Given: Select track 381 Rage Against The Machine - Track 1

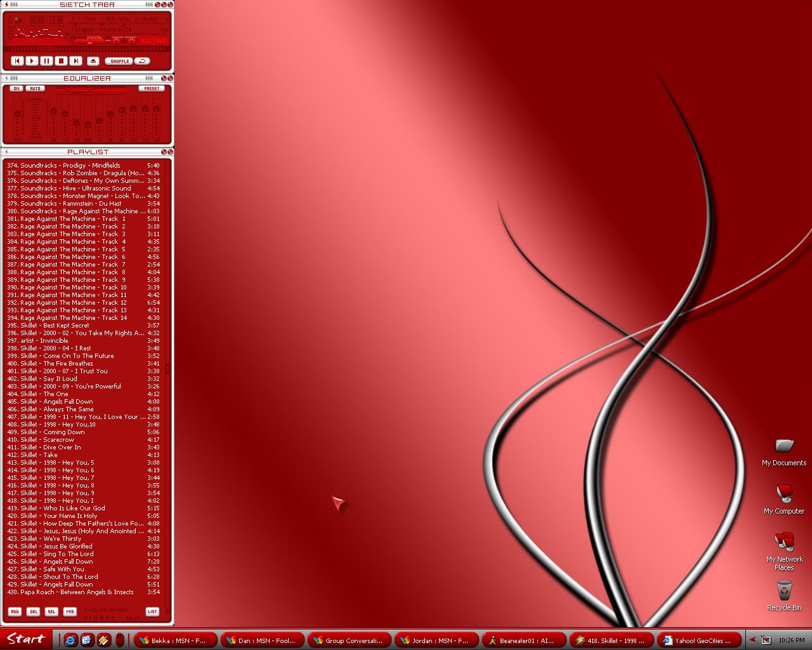Looking at the screenshot, I should pyautogui.click(x=84, y=219).
